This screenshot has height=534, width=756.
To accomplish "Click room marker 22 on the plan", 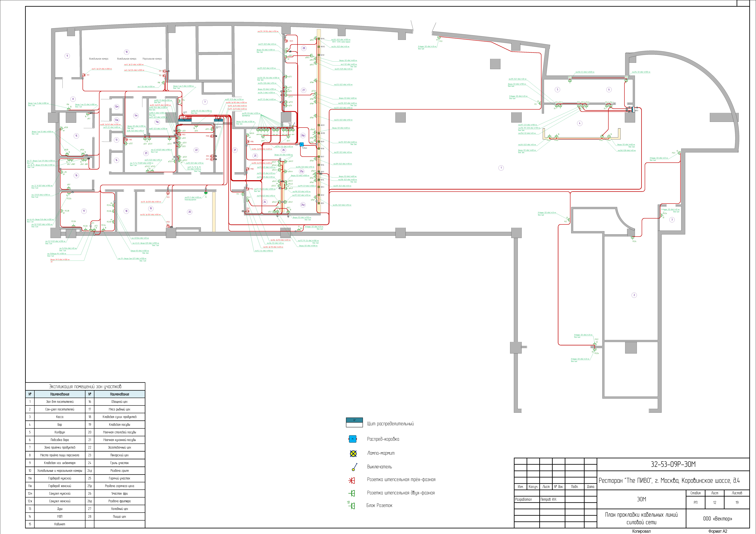I will [x=196, y=150].
